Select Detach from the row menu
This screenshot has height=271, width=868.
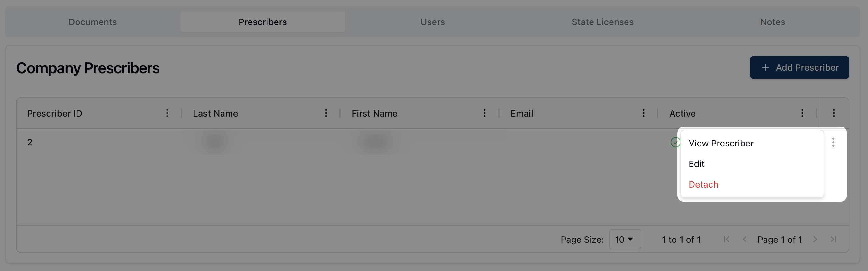pyautogui.click(x=703, y=185)
